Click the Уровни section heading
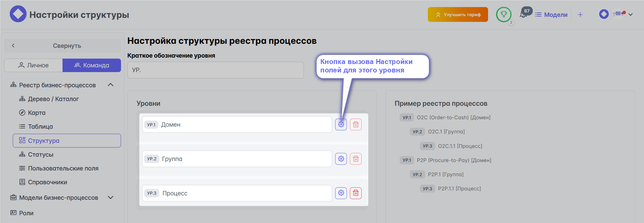The image size is (644, 223). (x=148, y=103)
